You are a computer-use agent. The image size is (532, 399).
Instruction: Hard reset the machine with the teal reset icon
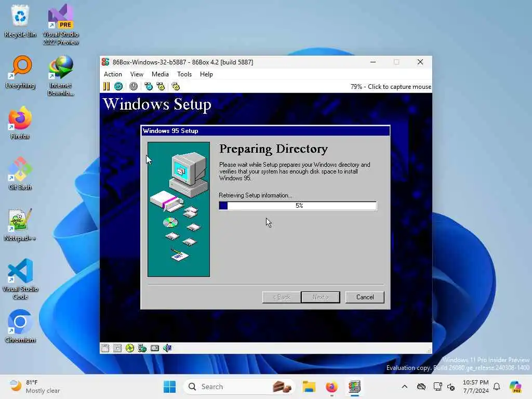click(118, 87)
